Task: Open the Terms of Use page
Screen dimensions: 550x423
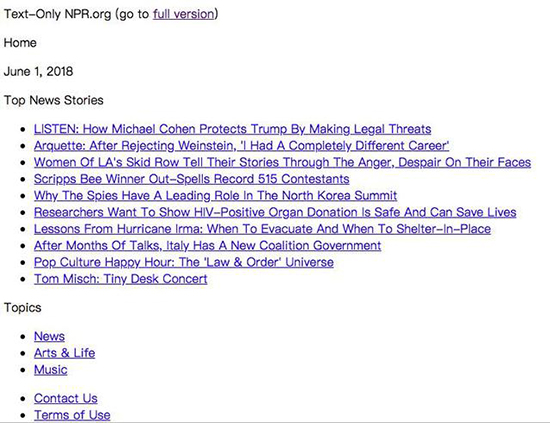Action: (x=72, y=415)
